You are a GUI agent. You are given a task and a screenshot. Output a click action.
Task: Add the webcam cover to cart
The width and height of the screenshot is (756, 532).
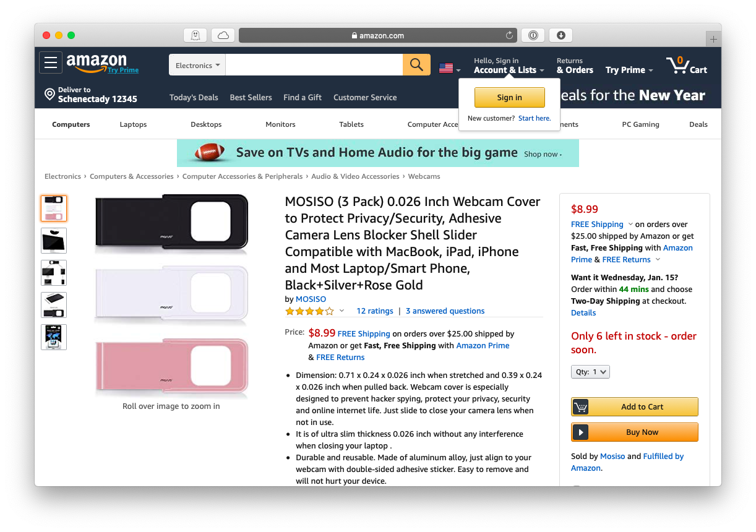(635, 406)
